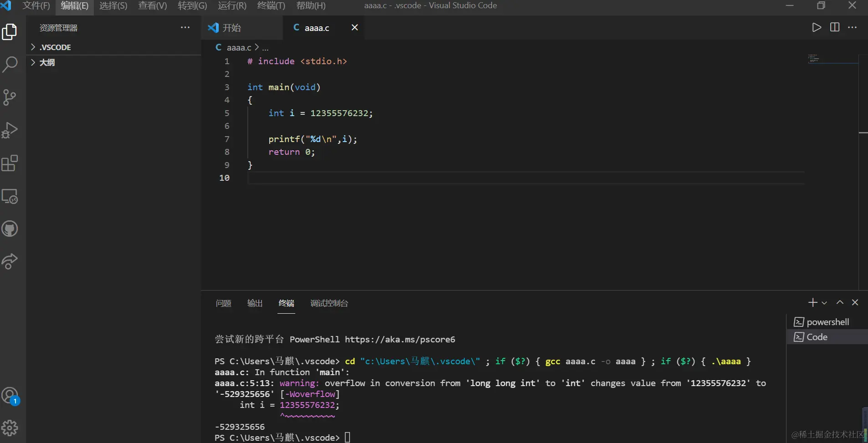Image resolution: width=868 pixels, height=443 pixels.
Task: Select the powershell terminal instance
Action: point(827,322)
